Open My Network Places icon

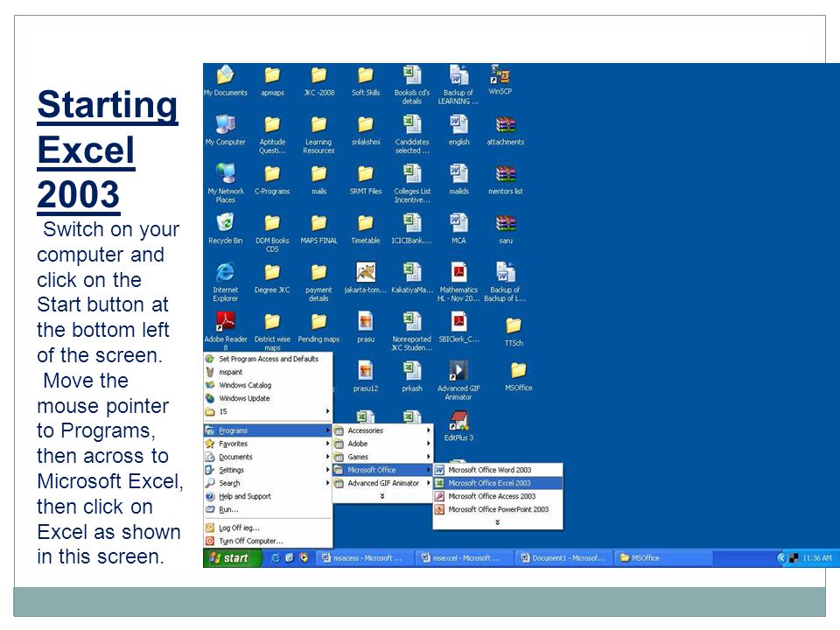(226, 183)
